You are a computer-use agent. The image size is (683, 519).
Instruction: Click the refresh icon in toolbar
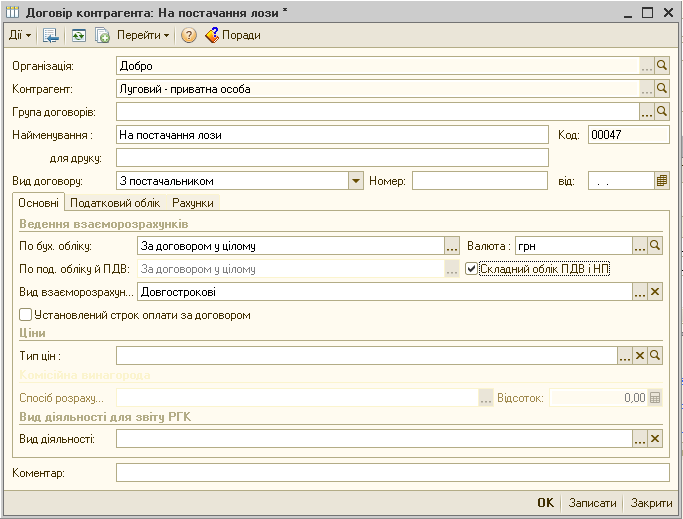click(x=78, y=35)
